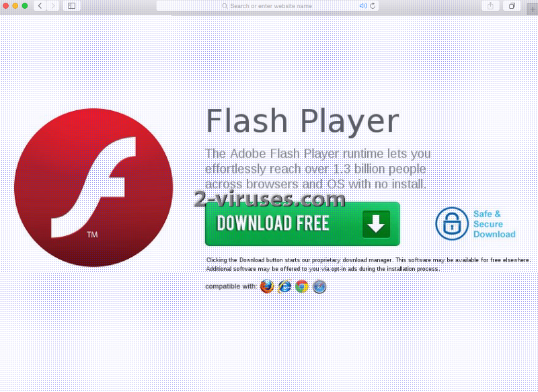Close the window with red button

6,5
